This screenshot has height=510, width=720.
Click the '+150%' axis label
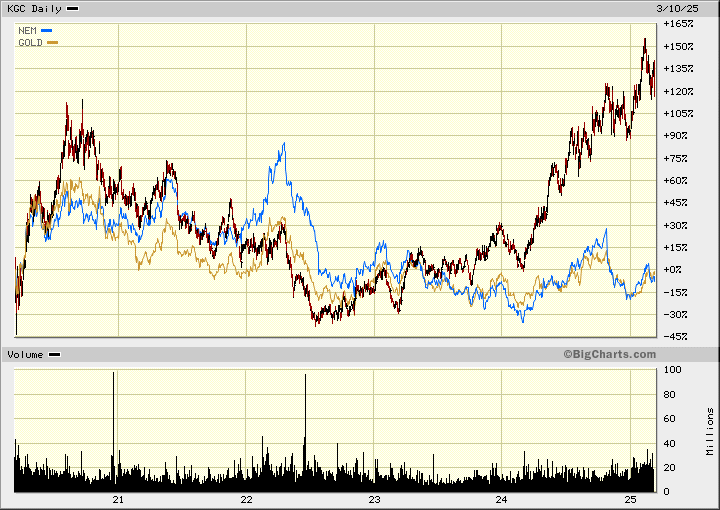678,46
